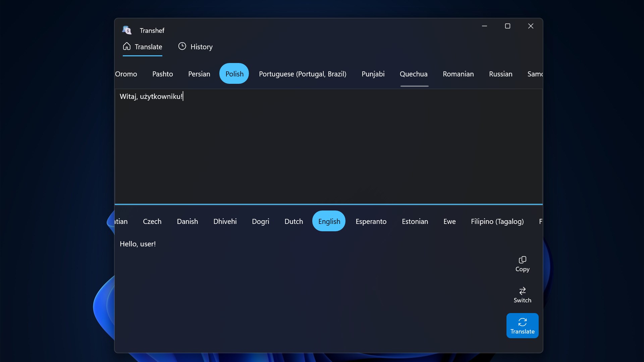Image resolution: width=644 pixels, height=362 pixels.
Task: Pick Portuguese (Portugal, Brazil) source language
Action: point(303,74)
